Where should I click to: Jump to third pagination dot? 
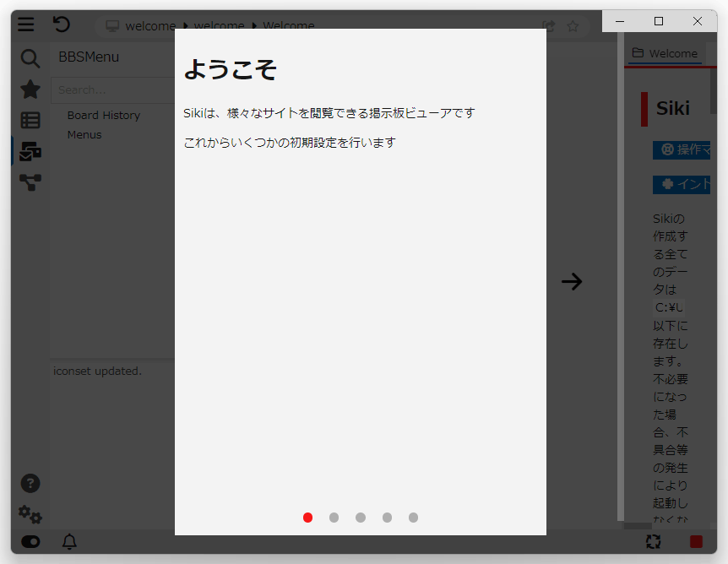(x=361, y=518)
